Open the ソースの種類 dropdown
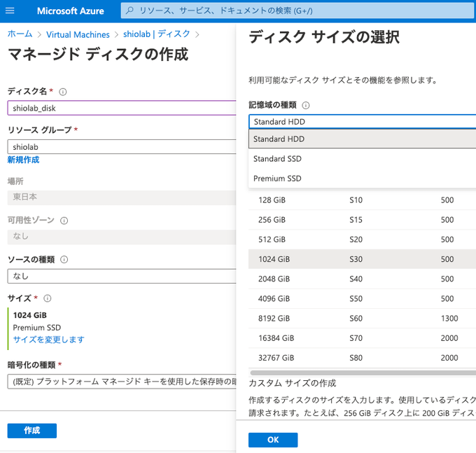Screen dimensions: 476x453 [122, 276]
